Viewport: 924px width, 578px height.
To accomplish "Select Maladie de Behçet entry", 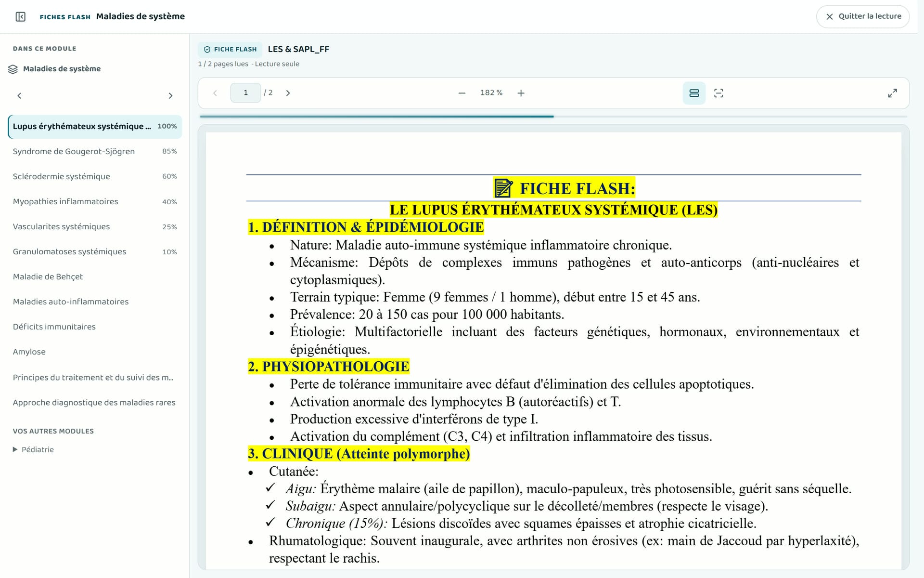I will coord(95,276).
